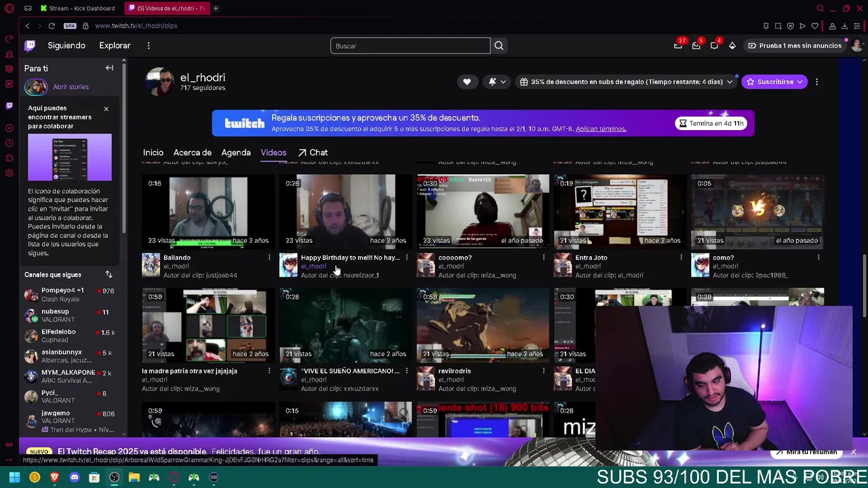Screen dimensions: 868x488
Task: Open options menu for cooooomo? clip
Action: pyautogui.click(x=543, y=258)
